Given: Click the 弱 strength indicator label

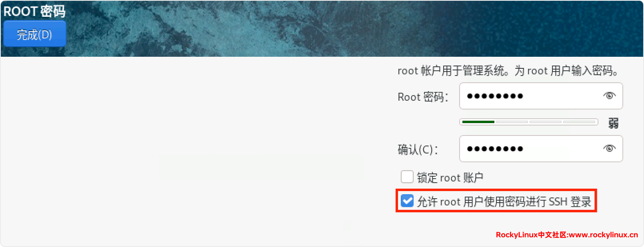Looking at the screenshot, I should 613,123.
